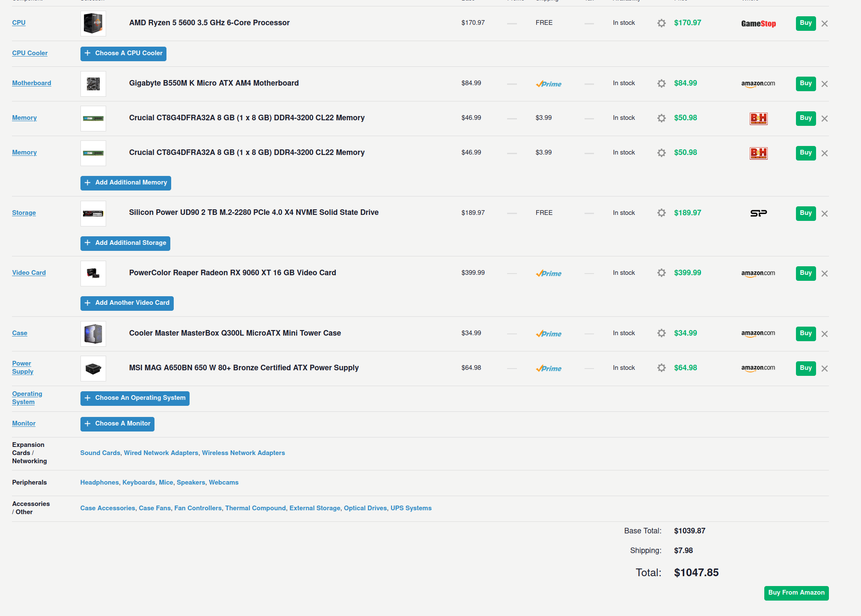Click the Prime shipping icon in Motherboard row
The width and height of the screenshot is (861, 616).
[549, 84]
